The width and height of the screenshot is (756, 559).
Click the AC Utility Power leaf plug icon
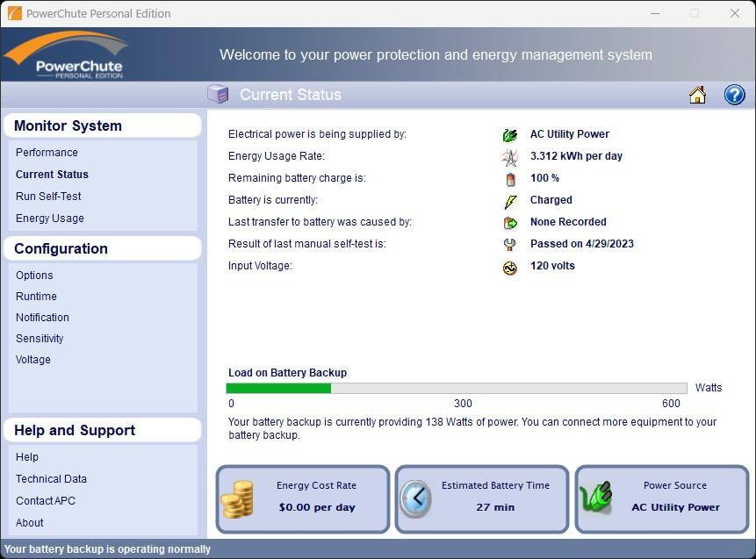pos(510,134)
